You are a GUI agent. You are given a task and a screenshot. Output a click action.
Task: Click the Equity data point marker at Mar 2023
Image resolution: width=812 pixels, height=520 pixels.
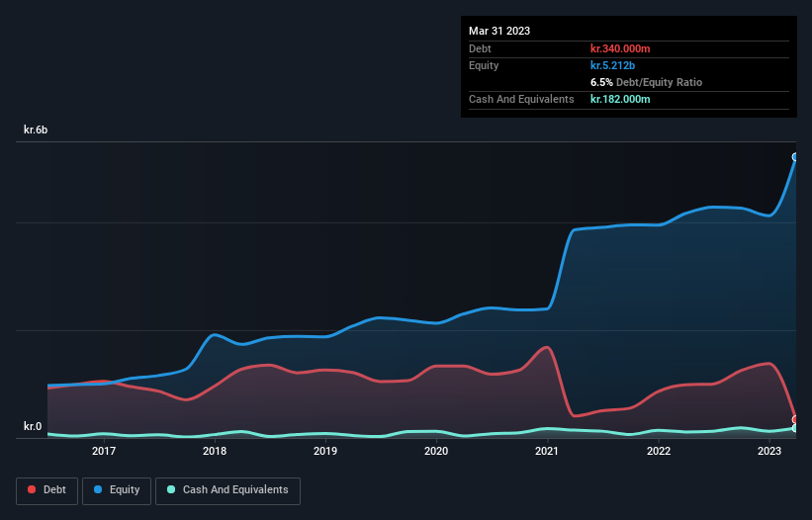[795, 157]
